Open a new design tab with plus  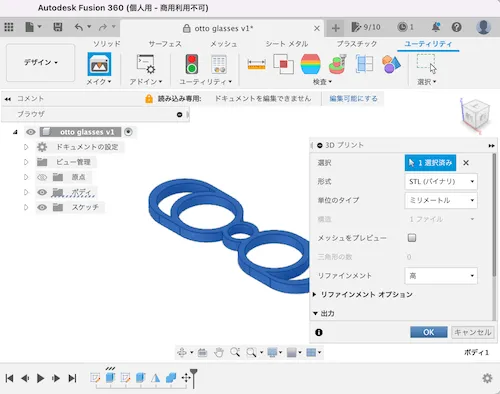coord(336,28)
